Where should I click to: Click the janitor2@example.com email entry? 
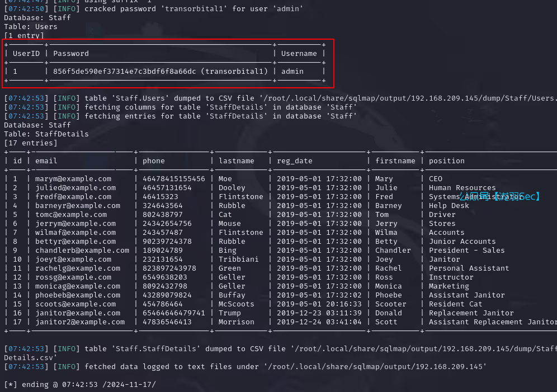[x=80, y=322]
